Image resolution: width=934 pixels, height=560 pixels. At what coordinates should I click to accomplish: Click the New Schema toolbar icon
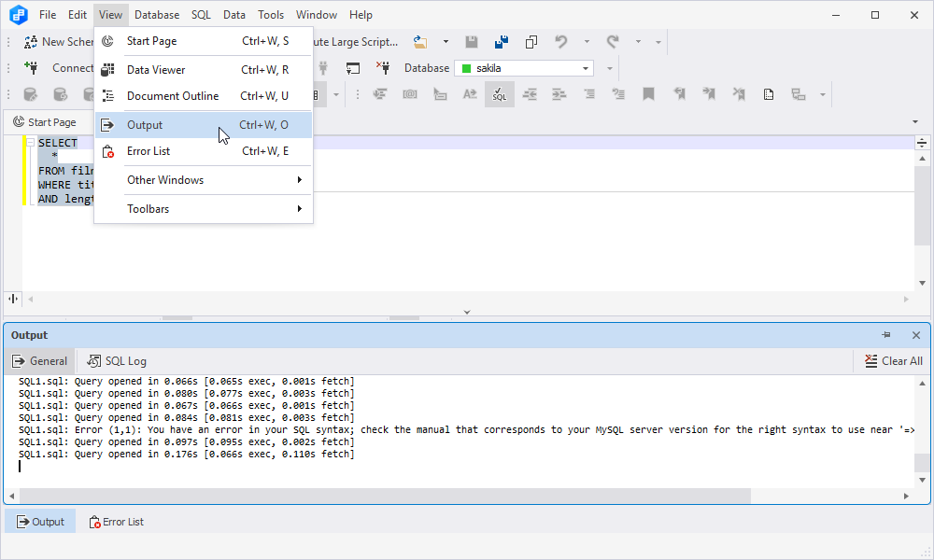(x=31, y=42)
